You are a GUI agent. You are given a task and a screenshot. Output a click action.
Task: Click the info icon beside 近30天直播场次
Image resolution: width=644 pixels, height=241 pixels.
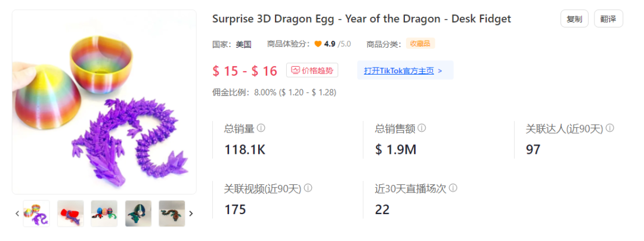click(x=453, y=188)
